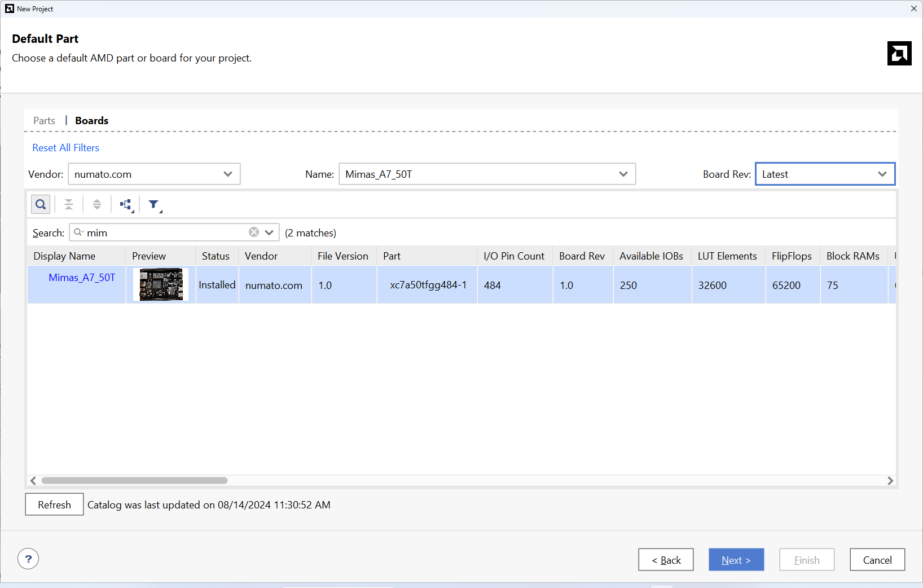Image resolution: width=923 pixels, height=588 pixels.
Task: Clear the search text with X icon
Action: pos(254,232)
